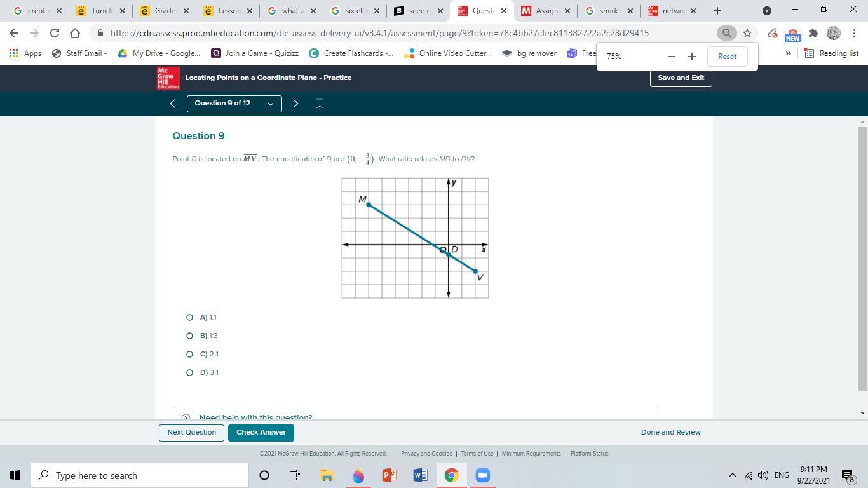Click the McGraw Hill Education logo
Image resolution: width=868 pixels, height=488 pixels.
[x=168, y=78]
